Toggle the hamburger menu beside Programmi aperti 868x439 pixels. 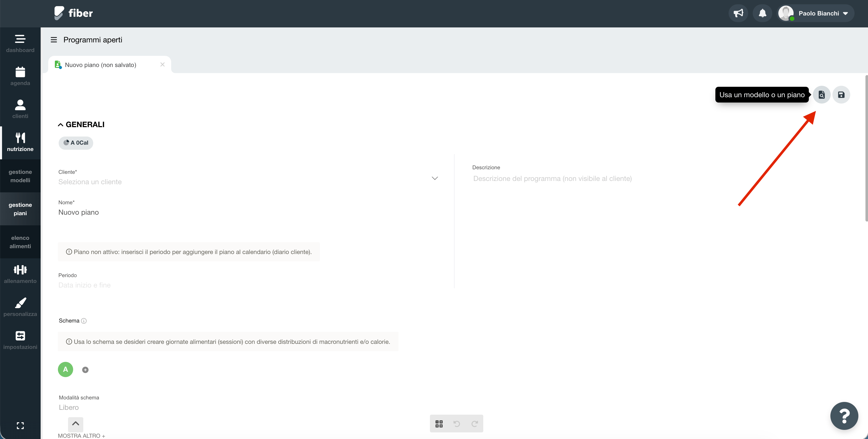coord(54,40)
